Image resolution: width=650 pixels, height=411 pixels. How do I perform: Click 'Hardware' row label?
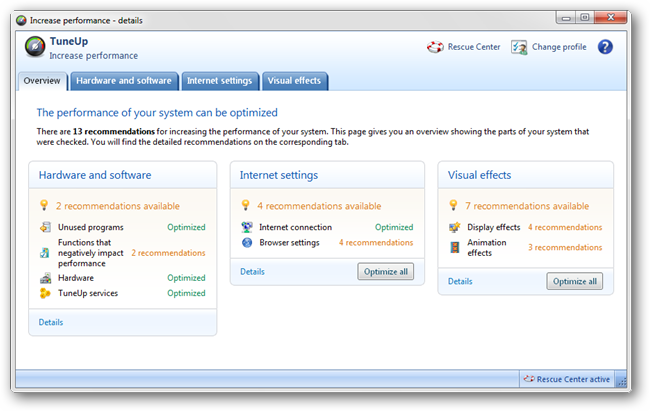pyautogui.click(x=76, y=278)
